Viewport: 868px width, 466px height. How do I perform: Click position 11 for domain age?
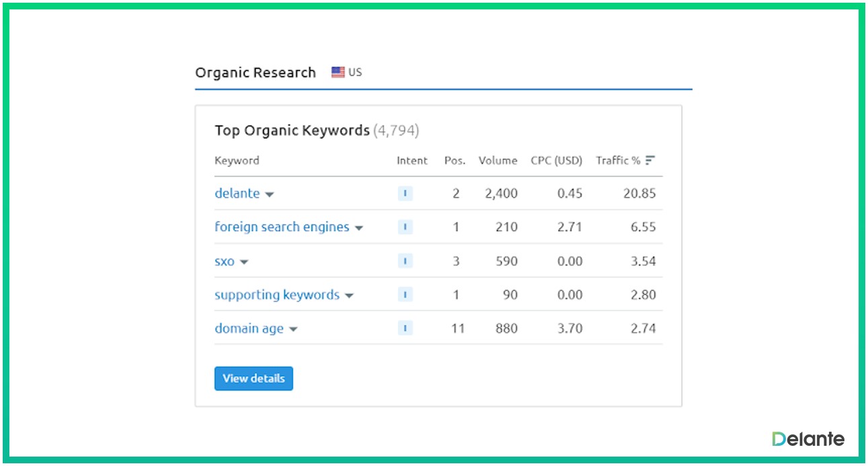click(x=457, y=328)
